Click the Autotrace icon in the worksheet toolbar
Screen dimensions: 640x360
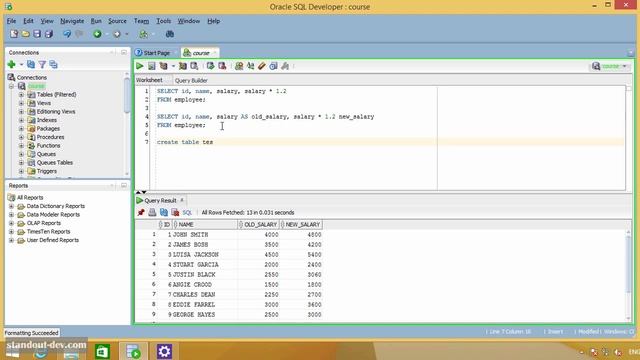[x=182, y=66]
